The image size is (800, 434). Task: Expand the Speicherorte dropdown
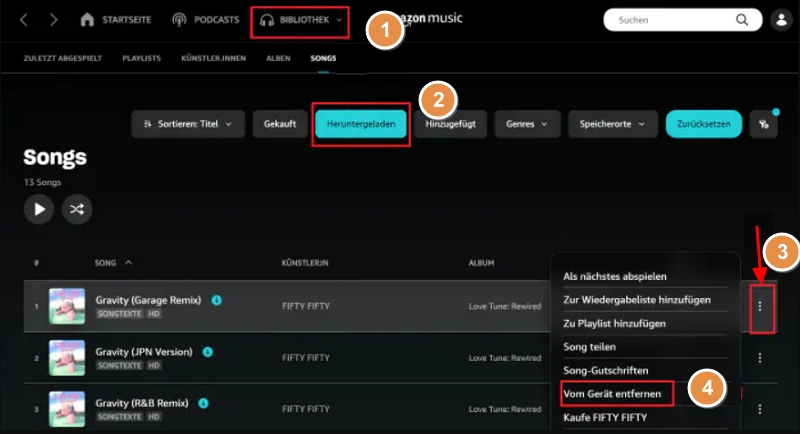613,124
